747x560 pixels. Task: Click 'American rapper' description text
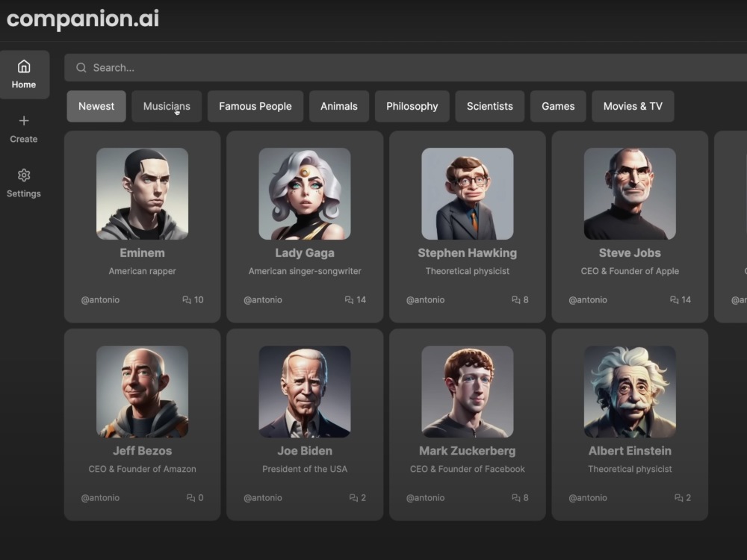[143, 271]
